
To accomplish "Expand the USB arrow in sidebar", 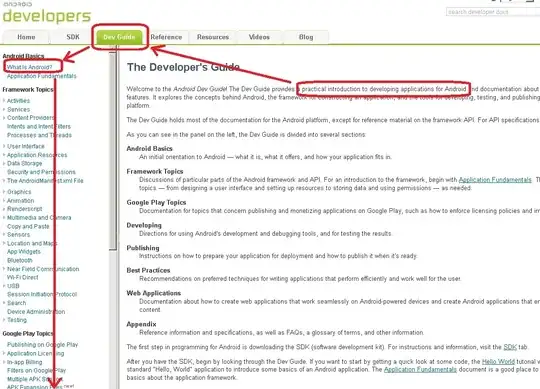I will point(4,286).
